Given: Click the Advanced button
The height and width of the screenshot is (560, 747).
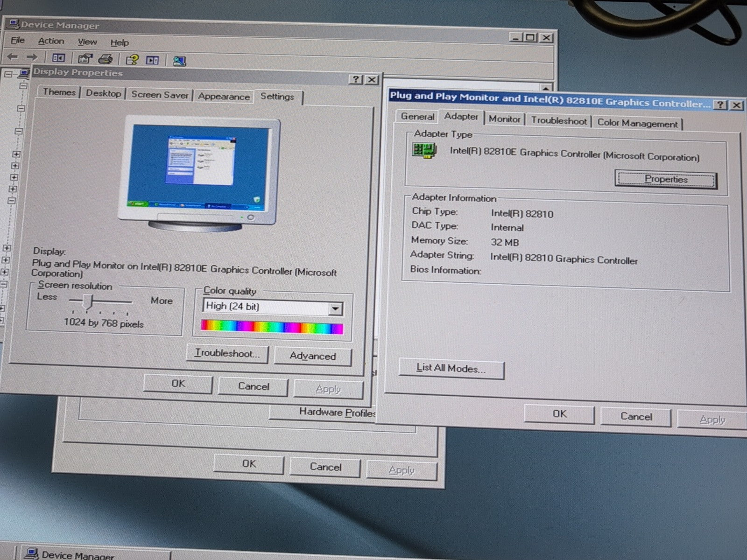Looking at the screenshot, I should [312, 356].
